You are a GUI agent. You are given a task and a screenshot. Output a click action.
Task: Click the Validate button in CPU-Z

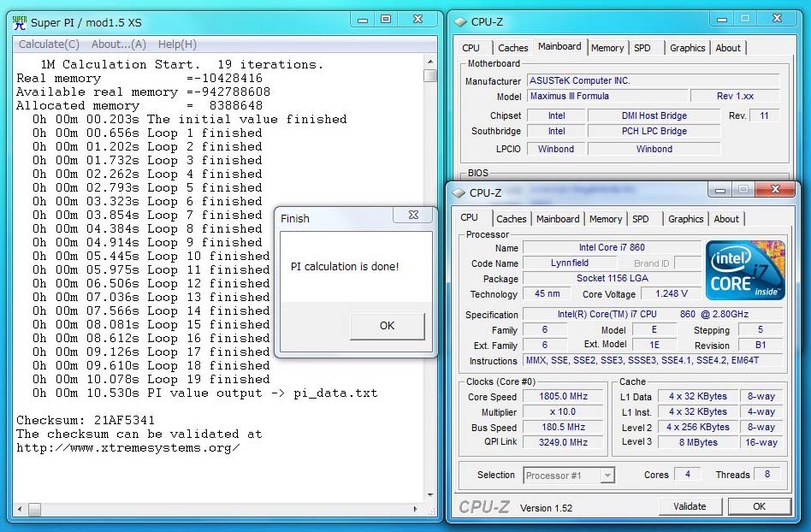690,506
